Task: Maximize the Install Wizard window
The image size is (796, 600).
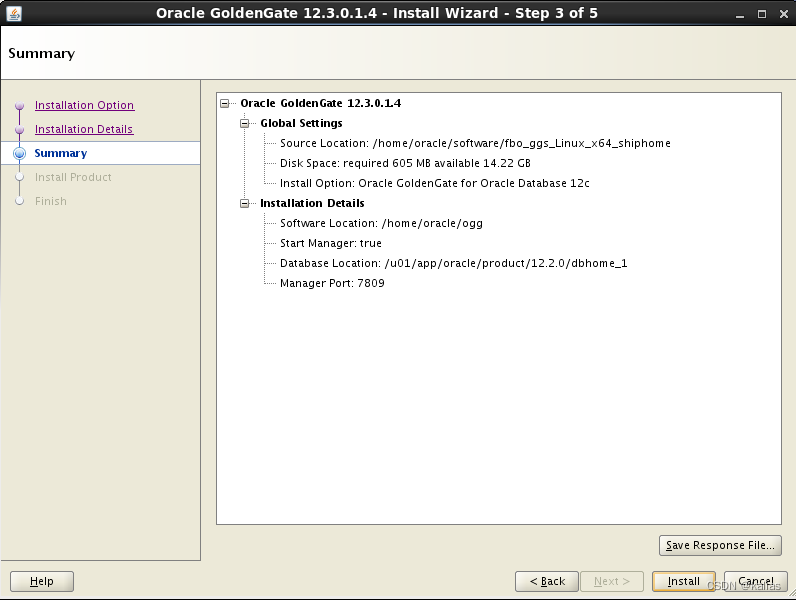Action: point(761,14)
